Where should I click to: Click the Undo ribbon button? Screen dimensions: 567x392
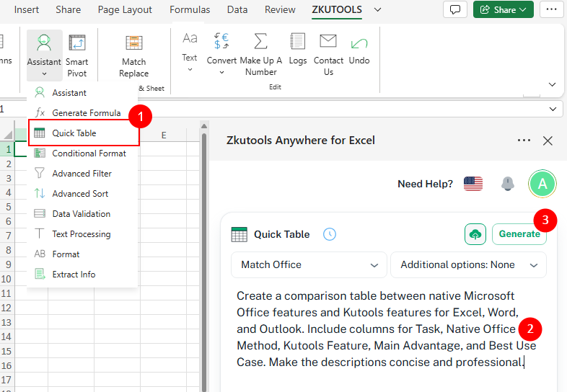(x=359, y=49)
